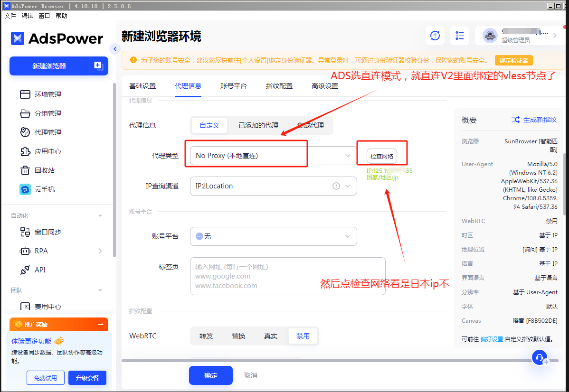Viewport: 569px width, 392px height.
Task: Open the 帮助 menu
Action: [61, 15]
